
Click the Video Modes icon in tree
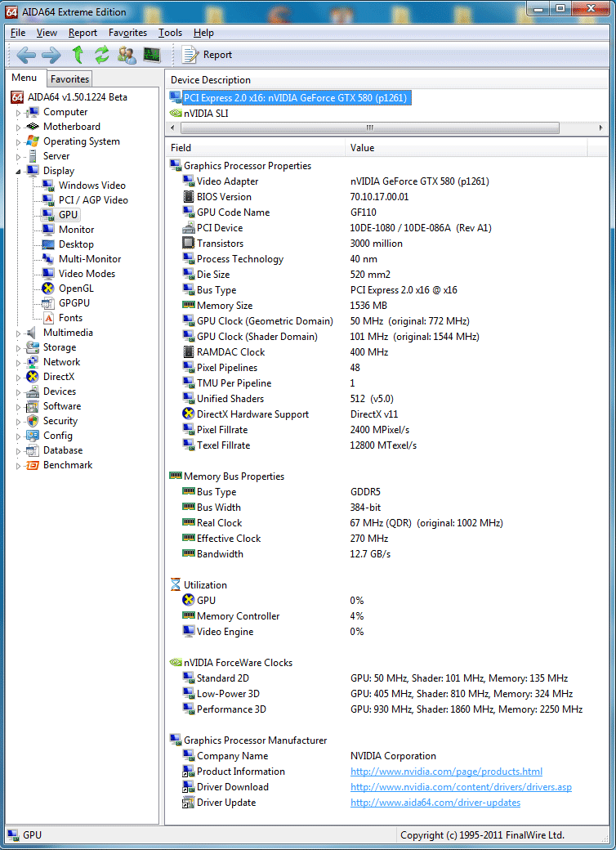[48, 273]
